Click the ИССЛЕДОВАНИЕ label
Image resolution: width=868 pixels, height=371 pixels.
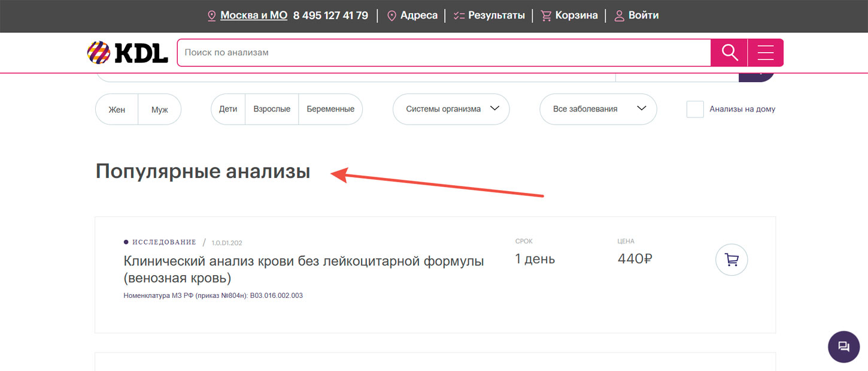(x=164, y=242)
